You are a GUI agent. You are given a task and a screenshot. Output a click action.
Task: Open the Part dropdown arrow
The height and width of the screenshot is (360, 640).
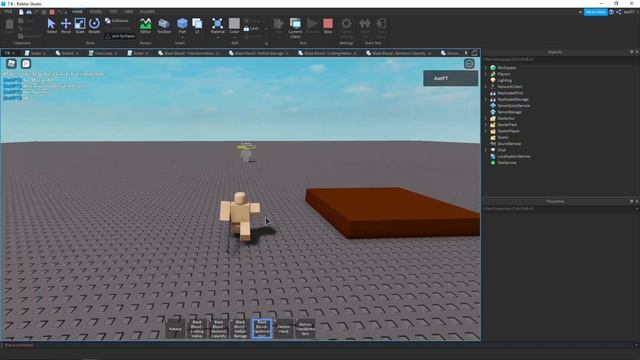pos(182,37)
